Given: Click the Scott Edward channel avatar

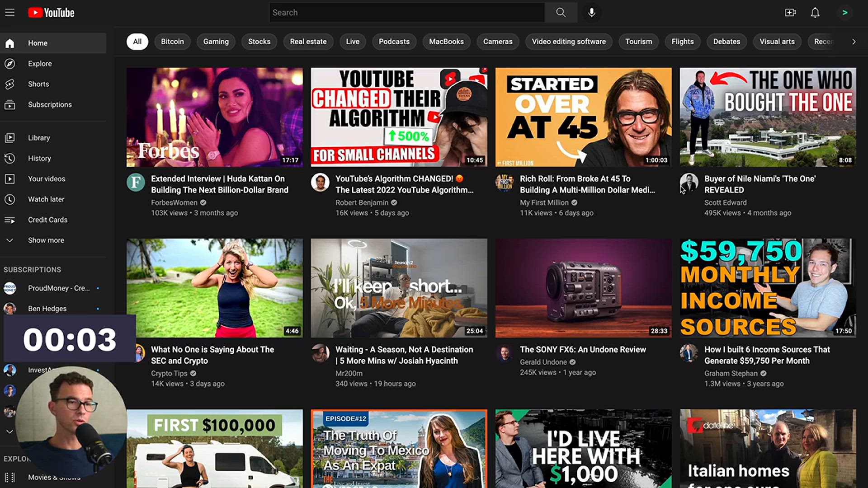Looking at the screenshot, I should [x=689, y=183].
